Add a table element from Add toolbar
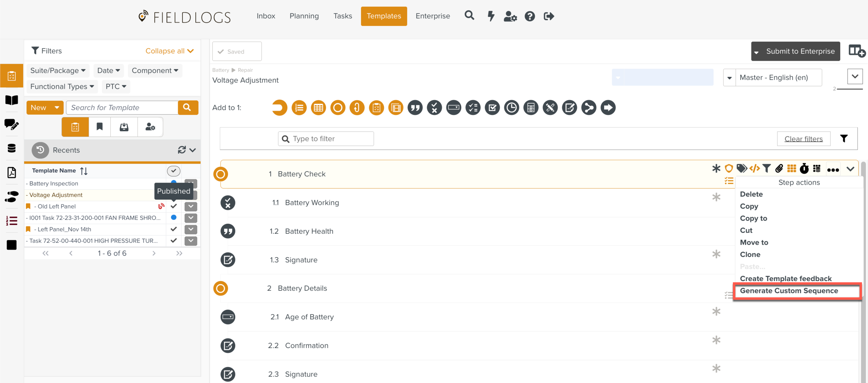The height and width of the screenshot is (383, 868). click(318, 108)
